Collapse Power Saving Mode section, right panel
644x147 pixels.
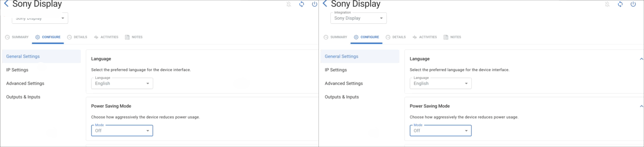[x=641, y=106]
